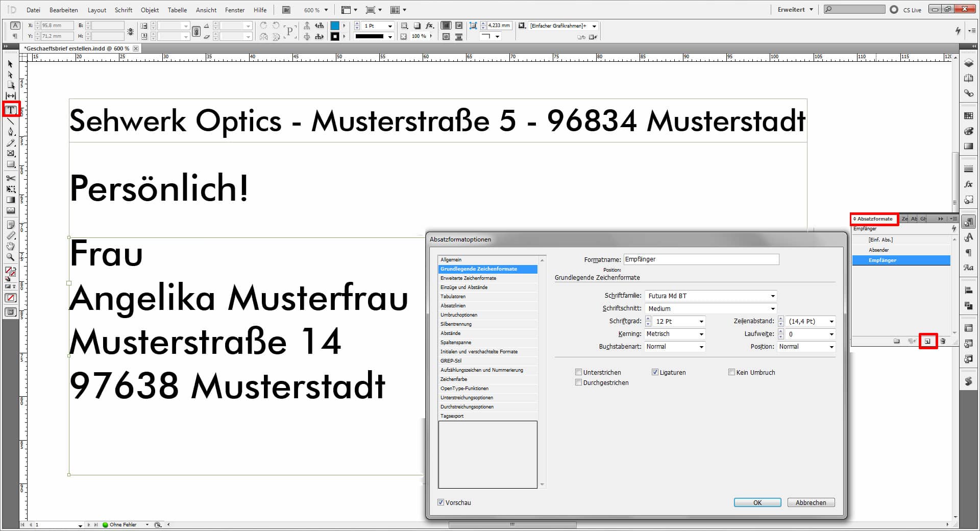Expand the Schriftschnitt dropdown
The image size is (980, 531).
coord(772,308)
